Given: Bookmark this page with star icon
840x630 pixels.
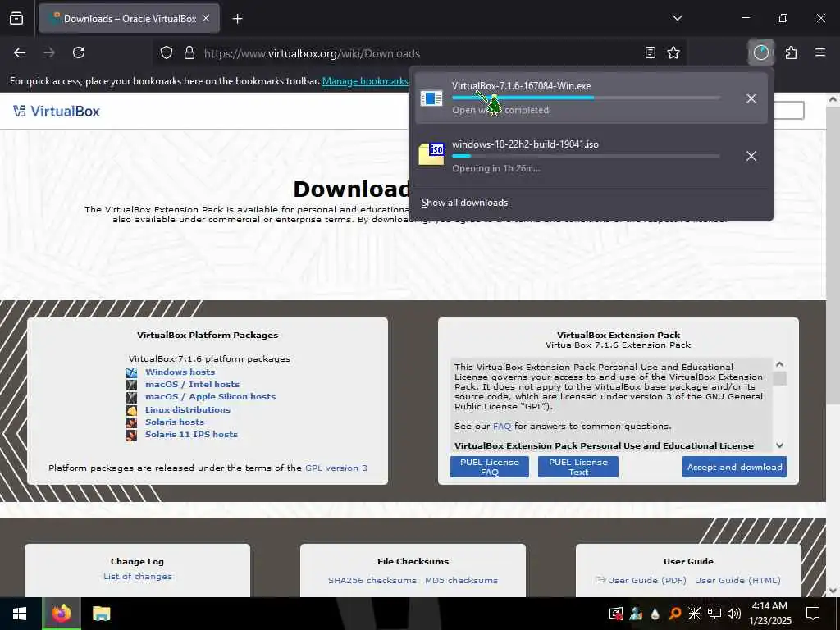Looking at the screenshot, I should tap(673, 52).
